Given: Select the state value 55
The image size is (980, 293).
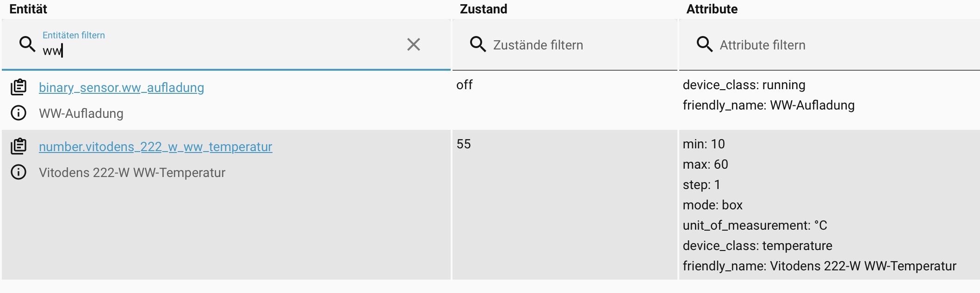Looking at the screenshot, I should coord(464,144).
